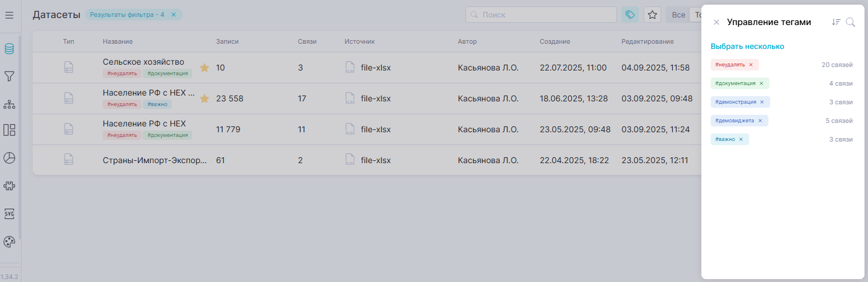Toggle the tag management button

click(x=630, y=15)
